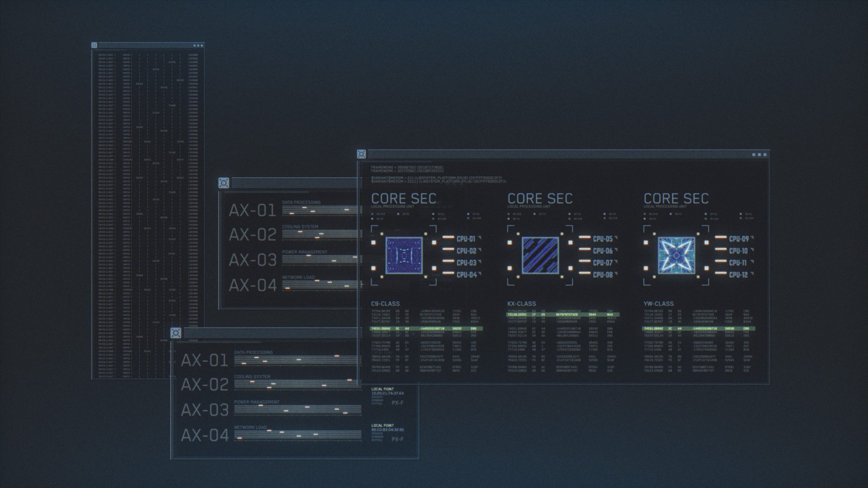Click the KX-CLASS heading
Image resolution: width=868 pixels, height=488 pixels.
point(521,304)
